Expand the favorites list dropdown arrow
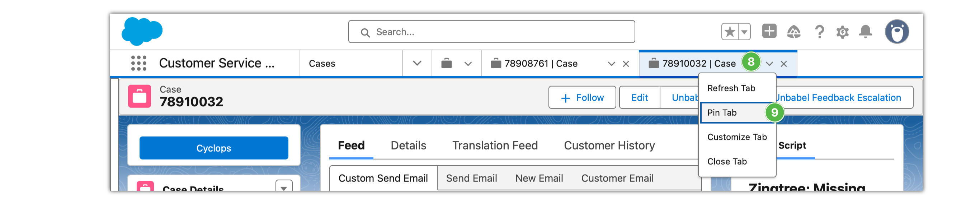This screenshot has height=203, width=980. pos(744,32)
